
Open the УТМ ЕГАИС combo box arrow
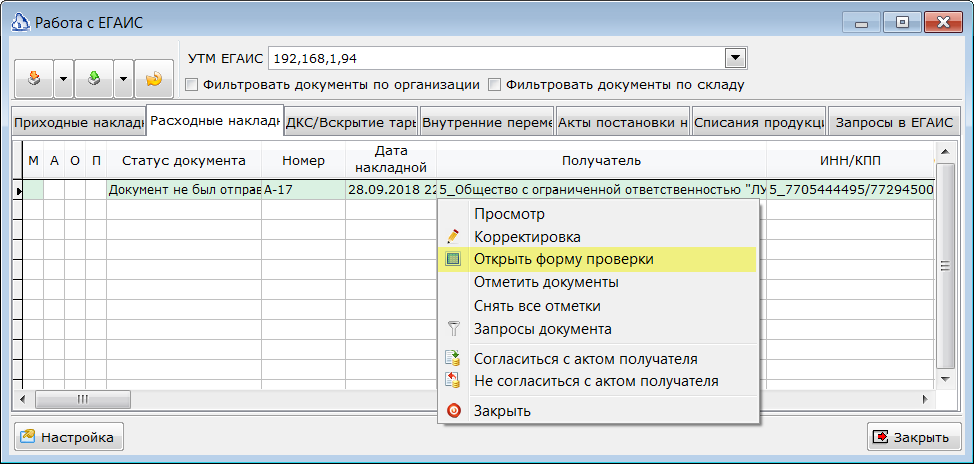point(735,58)
